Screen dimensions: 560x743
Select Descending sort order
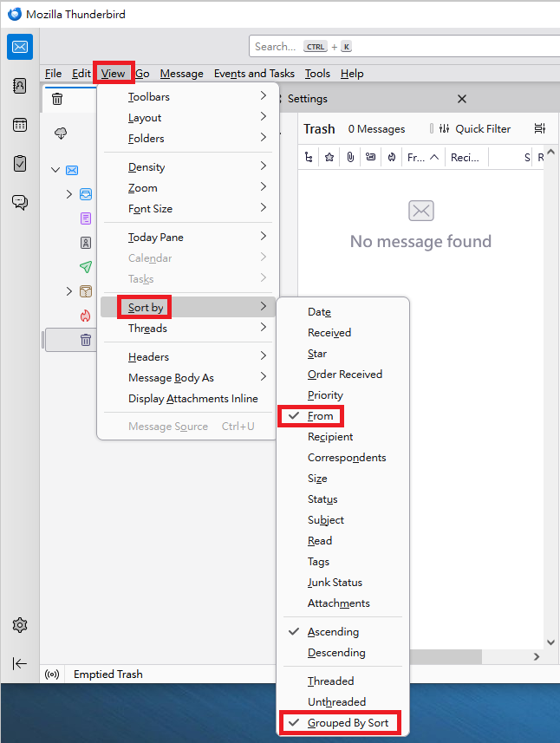(343, 653)
